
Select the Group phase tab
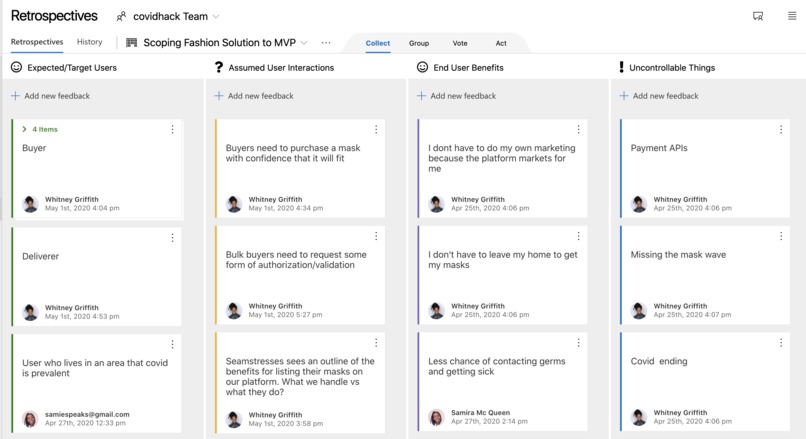[419, 43]
